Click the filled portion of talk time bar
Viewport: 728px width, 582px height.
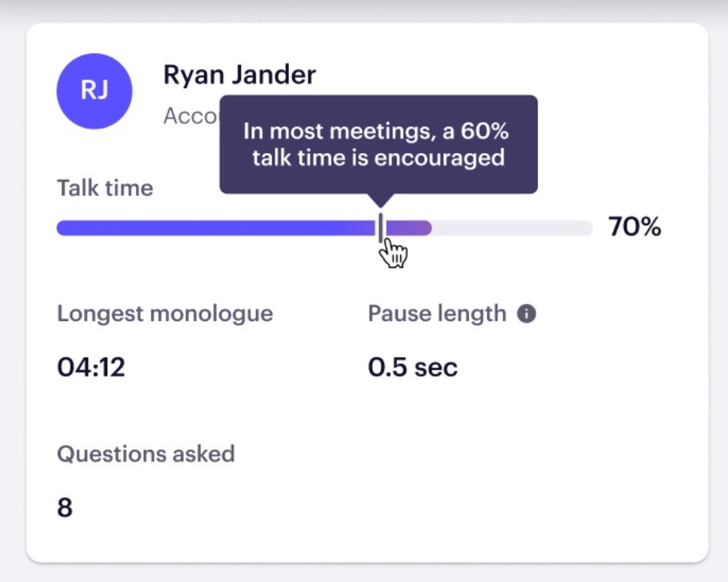[x=244, y=228]
